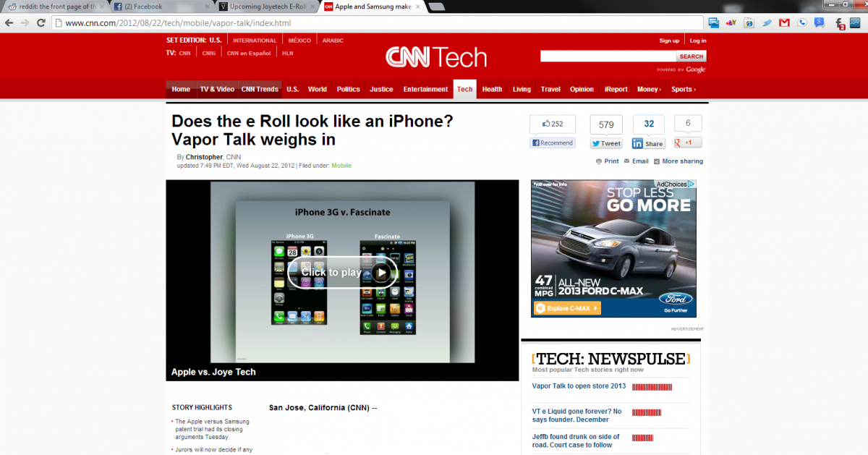The height and width of the screenshot is (455, 868).
Task: Go back with the browser back arrow
Action: (x=9, y=23)
